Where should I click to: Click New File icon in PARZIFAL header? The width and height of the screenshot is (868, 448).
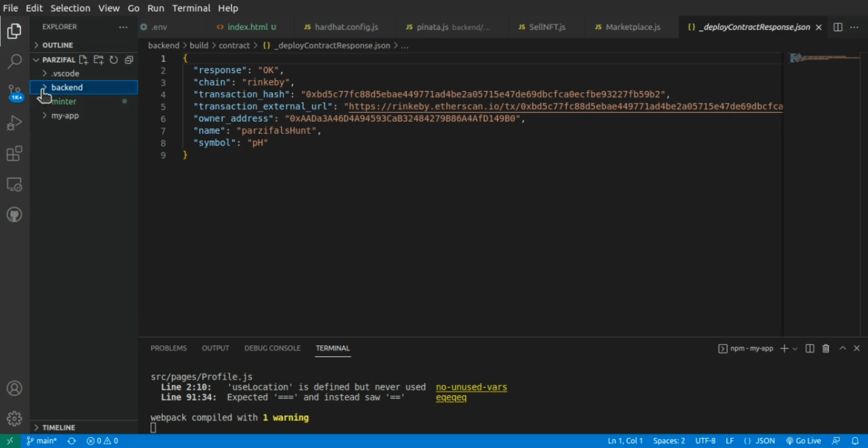coord(83,60)
